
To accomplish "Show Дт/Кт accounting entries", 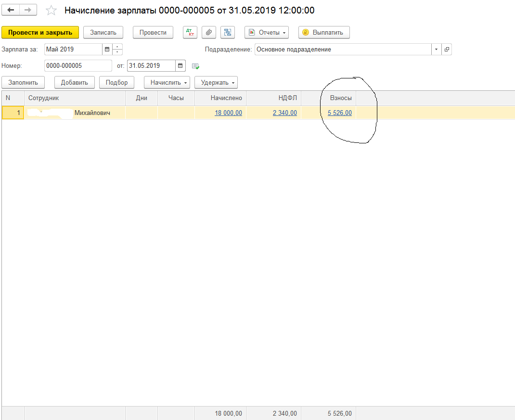I will pos(190,32).
